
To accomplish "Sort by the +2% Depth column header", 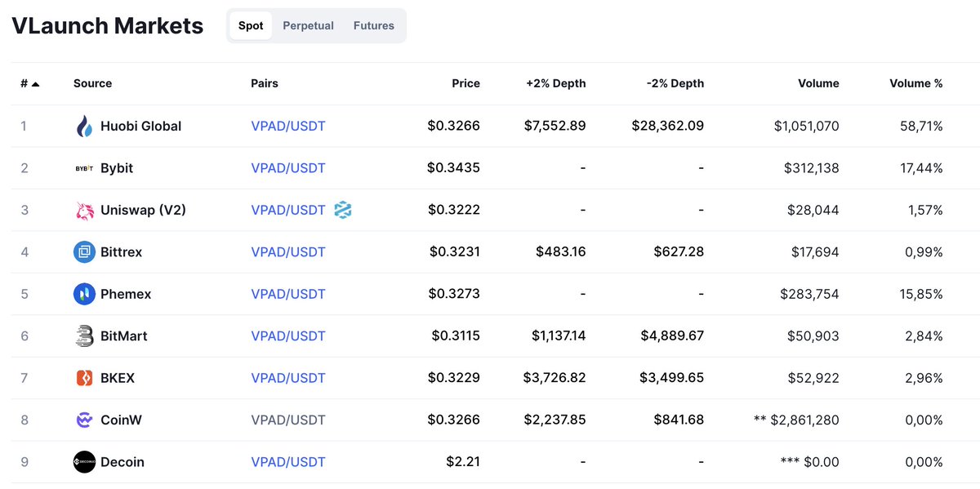I will [555, 83].
